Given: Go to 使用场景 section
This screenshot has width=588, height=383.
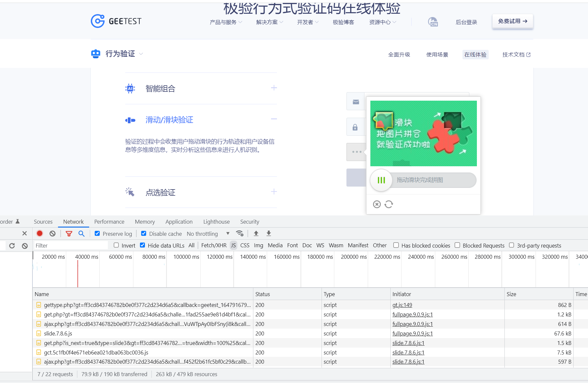Looking at the screenshot, I should click(x=437, y=55).
